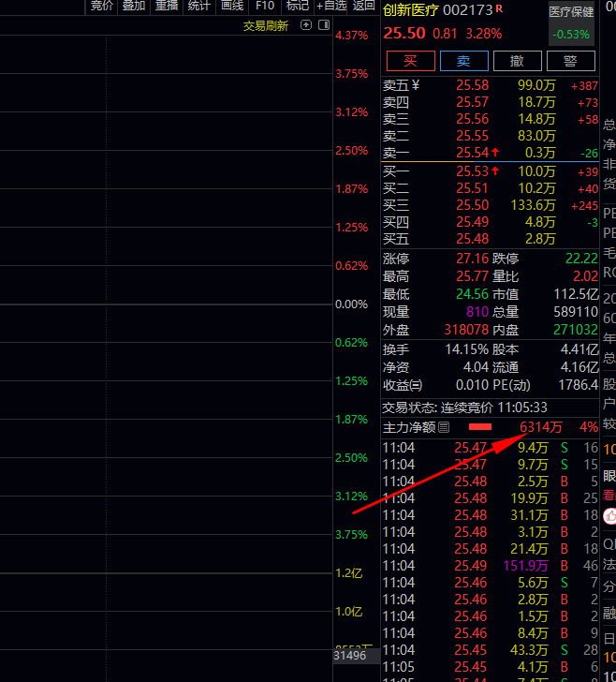
Task: Click the blue 卖 sell button
Action: [x=463, y=61]
